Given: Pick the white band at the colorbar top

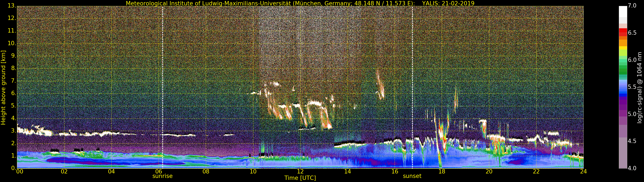Looking at the screenshot, I should pos(623,12).
